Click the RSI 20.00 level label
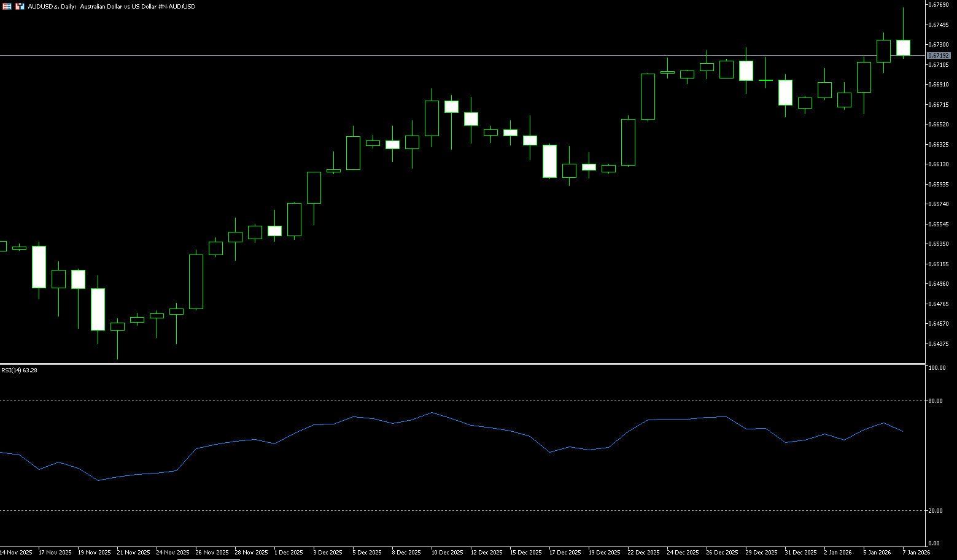957x560 pixels. click(936, 511)
